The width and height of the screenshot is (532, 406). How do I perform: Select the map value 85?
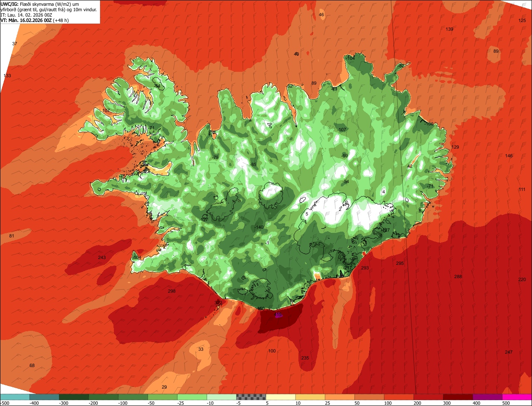point(253,164)
